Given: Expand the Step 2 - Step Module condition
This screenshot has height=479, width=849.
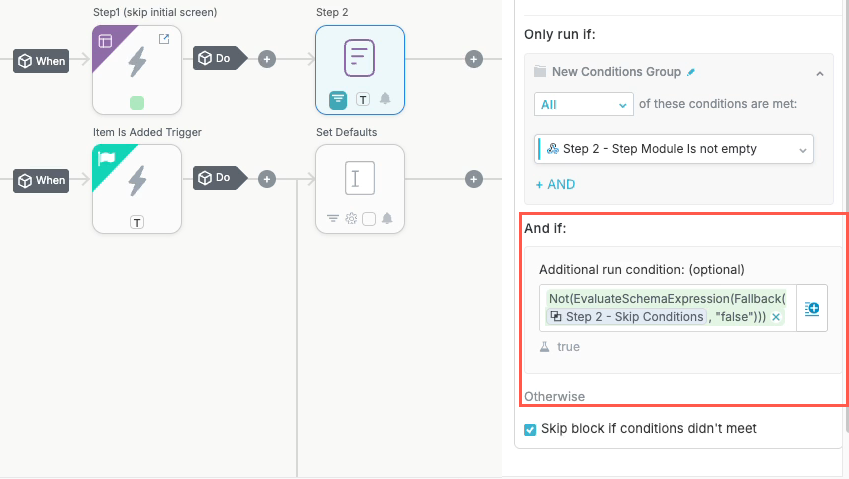Looking at the screenshot, I should (x=802, y=149).
